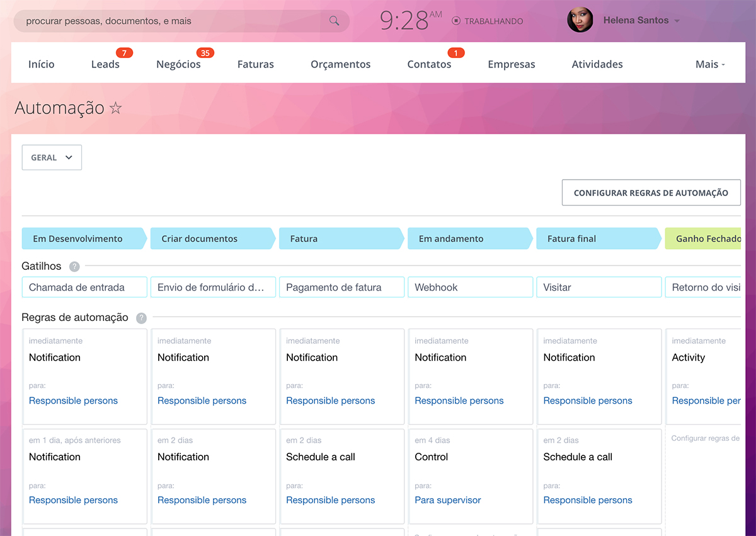Select the Webhook trigger
Image resolution: width=756 pixels, height=536 pixels.
pos(470,288)
